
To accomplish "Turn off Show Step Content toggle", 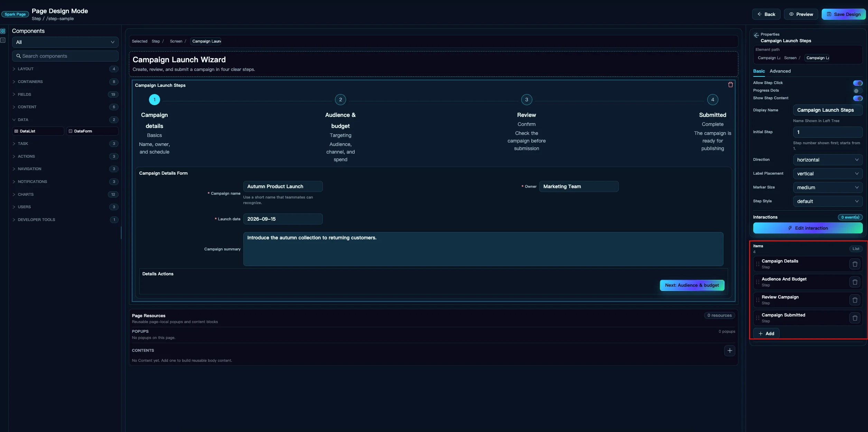I will (858, 98).
